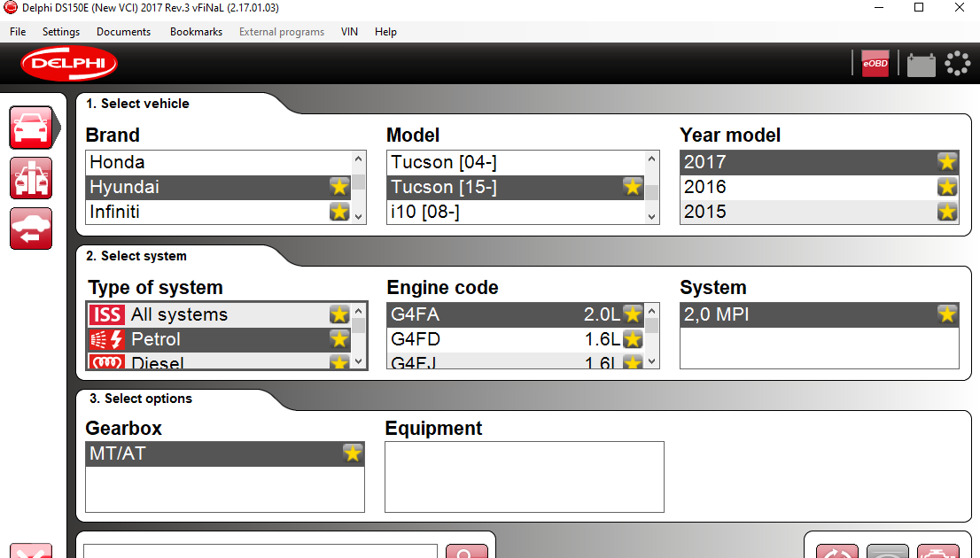Click the dotted circle connection icon

(958, 63)
